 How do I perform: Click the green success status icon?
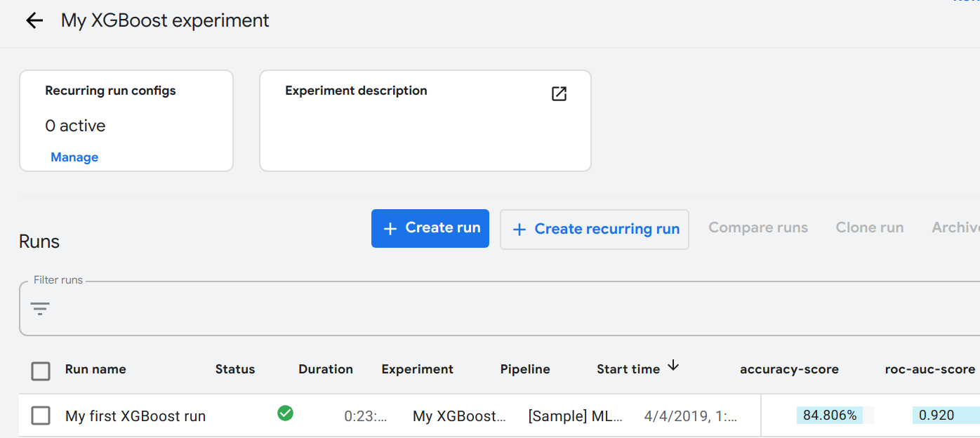coord(285,413)
